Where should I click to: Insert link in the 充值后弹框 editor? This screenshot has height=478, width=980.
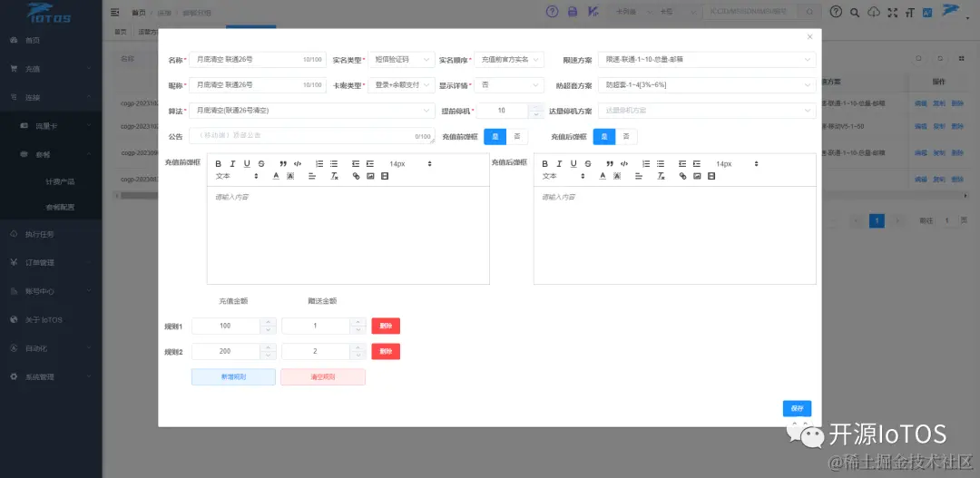coord(683,176)
